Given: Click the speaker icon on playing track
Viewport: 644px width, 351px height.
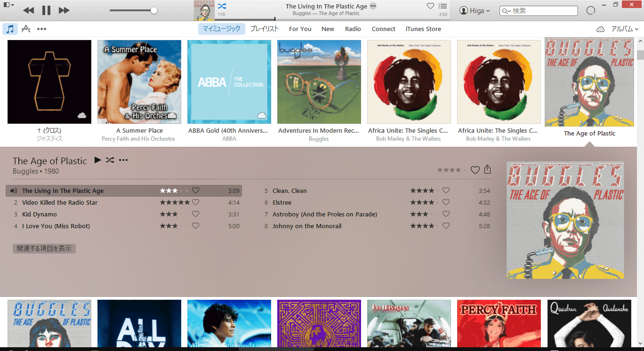Looking at the screenshot, I should (x=13, y=191).
